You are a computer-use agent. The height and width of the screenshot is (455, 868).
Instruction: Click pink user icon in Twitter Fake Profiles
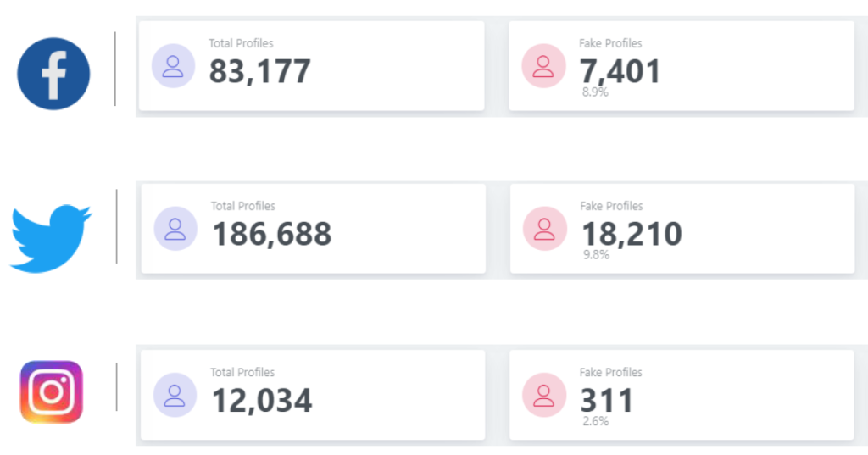pyautogui.click(x=545, y=229)
